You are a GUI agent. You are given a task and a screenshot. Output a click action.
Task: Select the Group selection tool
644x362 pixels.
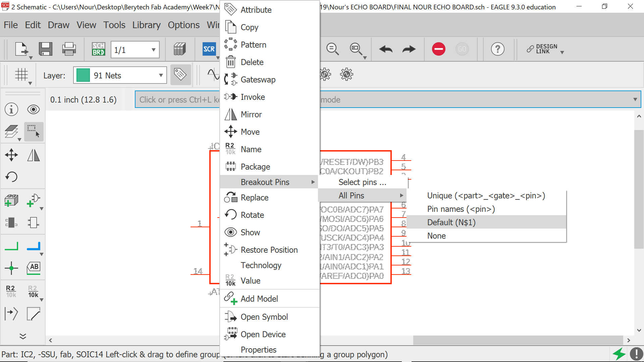[34, 131]
